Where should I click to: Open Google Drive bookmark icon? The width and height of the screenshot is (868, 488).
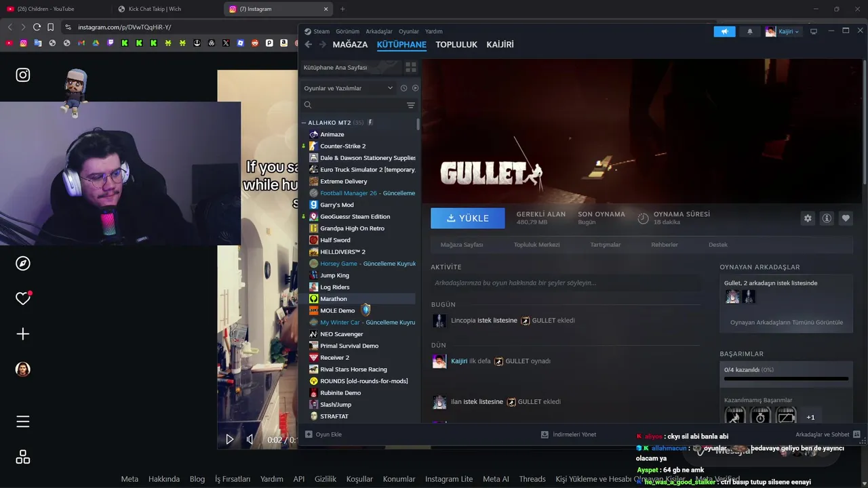(x=96, y=43)
